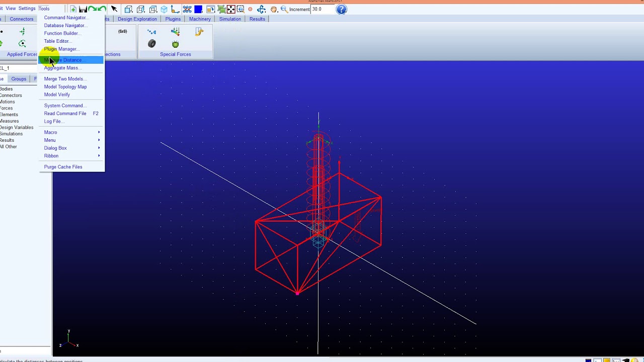Open the Table Editor

point(71,41)
